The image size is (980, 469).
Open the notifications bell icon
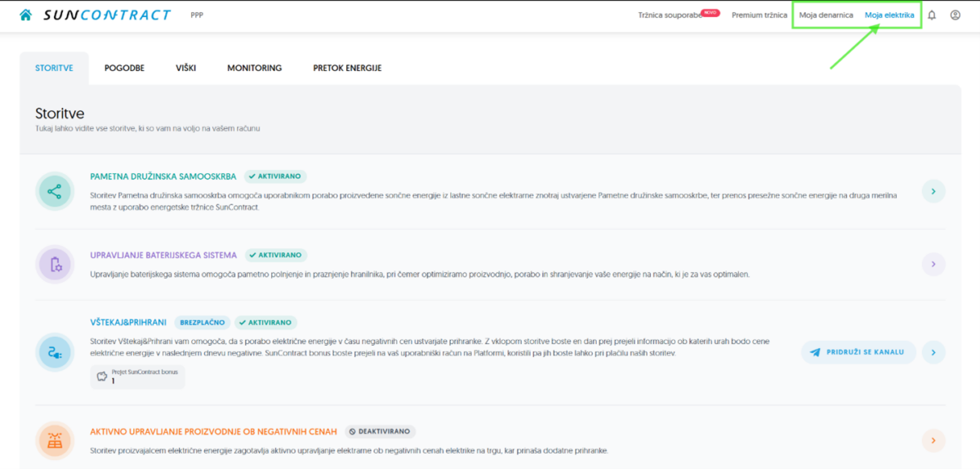[x=932, y=15]
